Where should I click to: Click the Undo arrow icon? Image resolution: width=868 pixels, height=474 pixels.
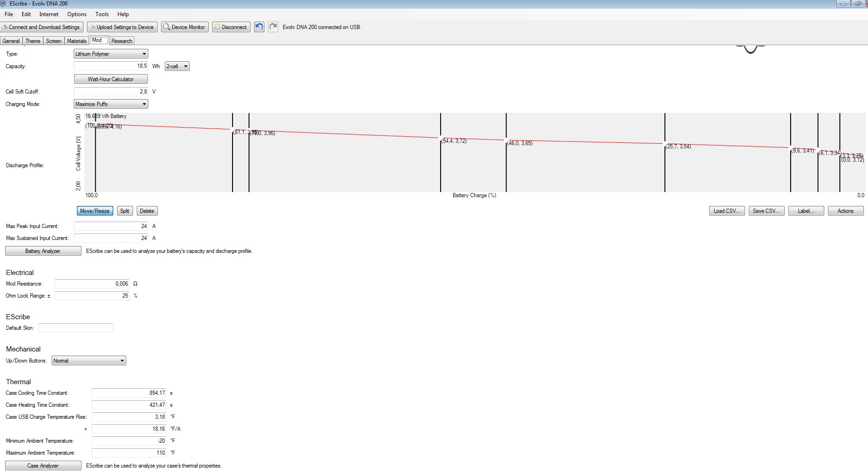point(259,27)
